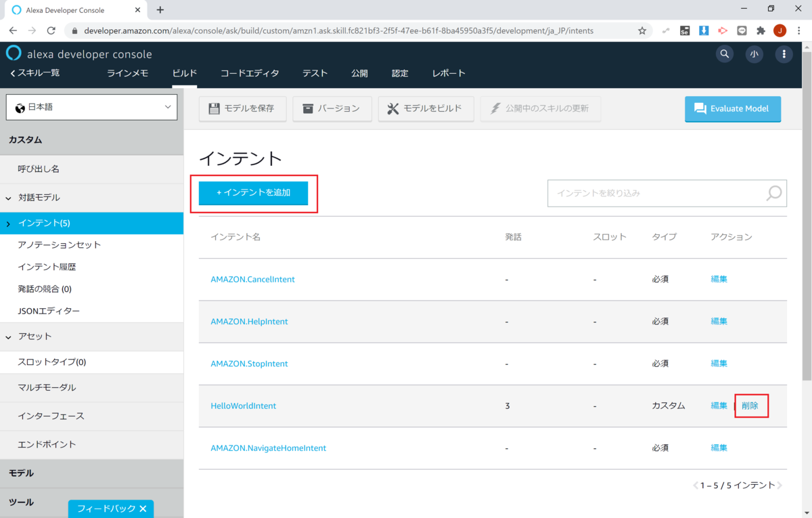
Task: Click モデルを保存 button
Action: pos(242,108)
